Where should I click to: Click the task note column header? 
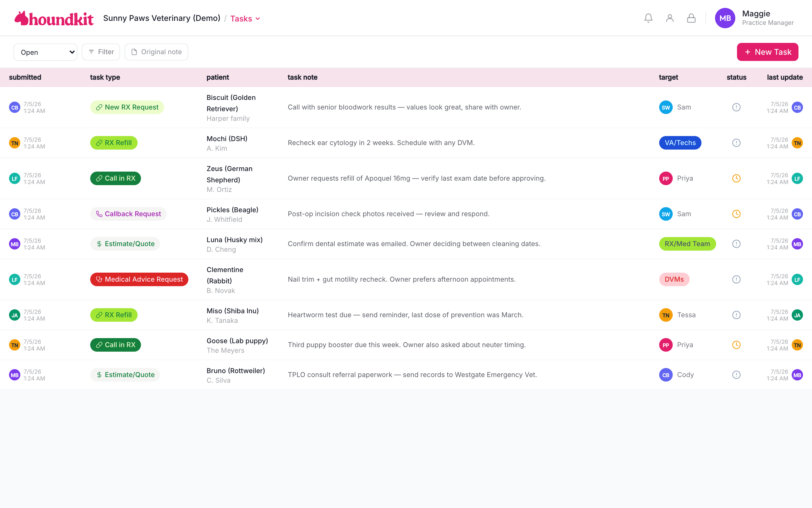(302, 77)
